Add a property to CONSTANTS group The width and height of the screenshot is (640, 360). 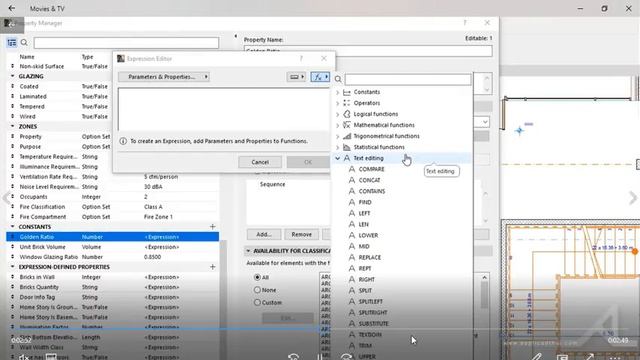click(x=212, y=227)
